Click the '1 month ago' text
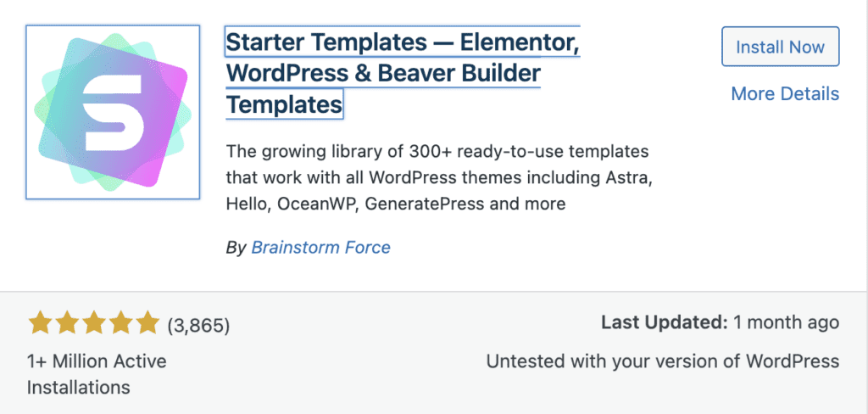 [x=787, y=322]
